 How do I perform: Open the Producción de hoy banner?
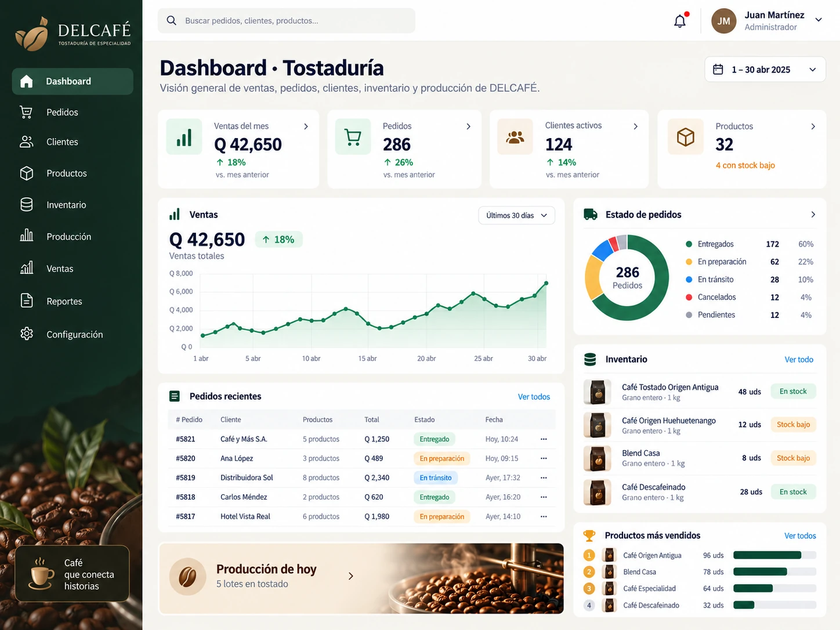pos(361,578)
